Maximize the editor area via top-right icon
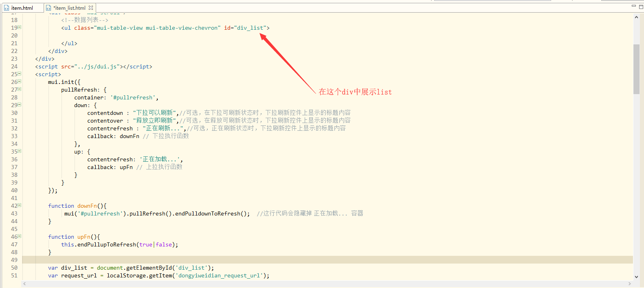This screenshot has height=288, width=644. click(641, 7)
